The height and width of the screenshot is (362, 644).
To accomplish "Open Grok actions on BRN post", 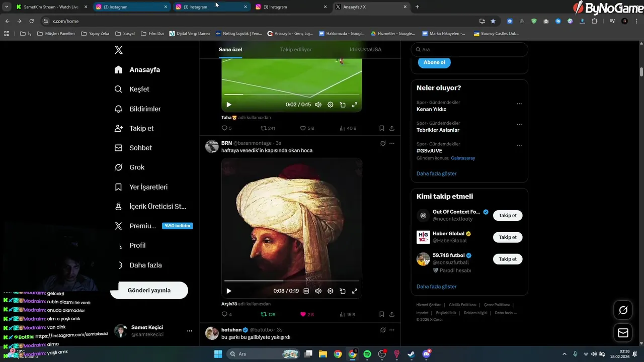I will tap(383, 143).
